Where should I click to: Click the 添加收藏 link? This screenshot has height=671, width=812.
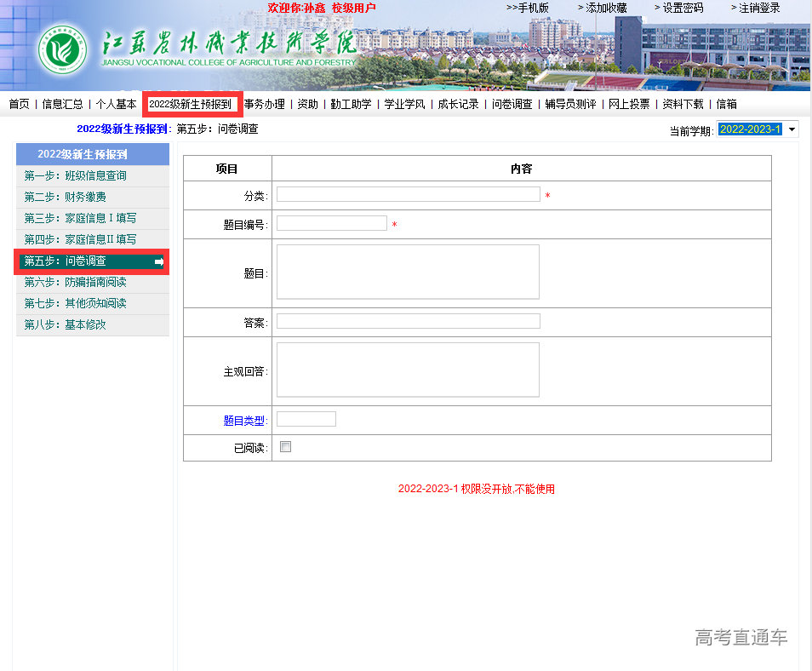click(x=605, y=8)
